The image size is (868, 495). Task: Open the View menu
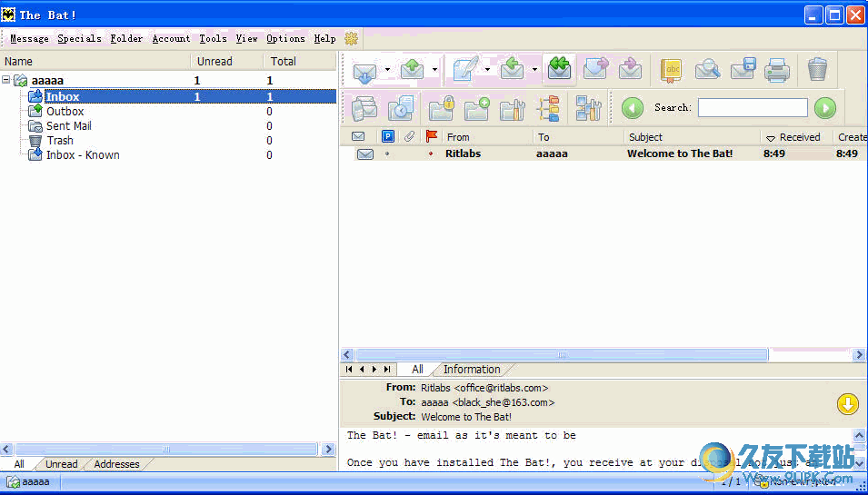pyautogui.click(x=246, y=38)
